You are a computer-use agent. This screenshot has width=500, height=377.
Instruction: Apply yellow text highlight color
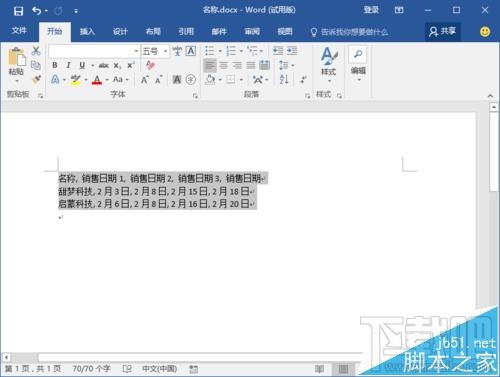[76, 80]
